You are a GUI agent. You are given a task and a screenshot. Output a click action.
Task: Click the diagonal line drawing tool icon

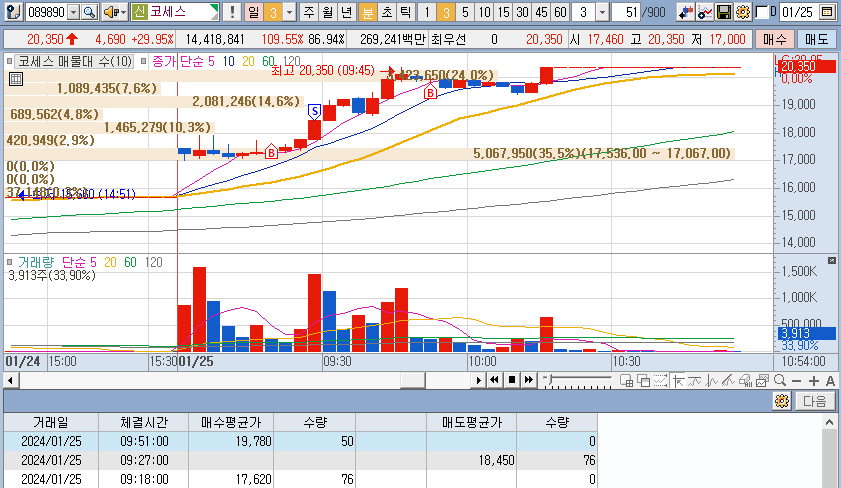pos(728,381)
